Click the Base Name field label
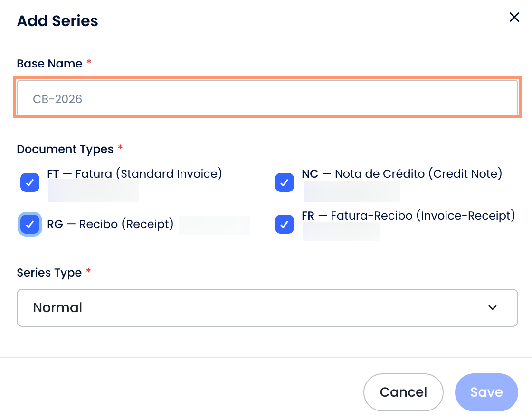This screenshot has height=420, width=532. [x=49, y=64]
